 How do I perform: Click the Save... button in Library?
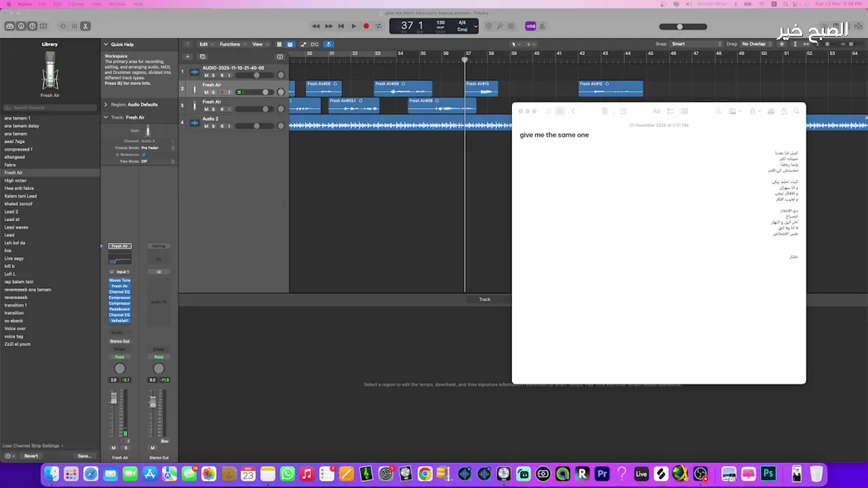point(84,456)
